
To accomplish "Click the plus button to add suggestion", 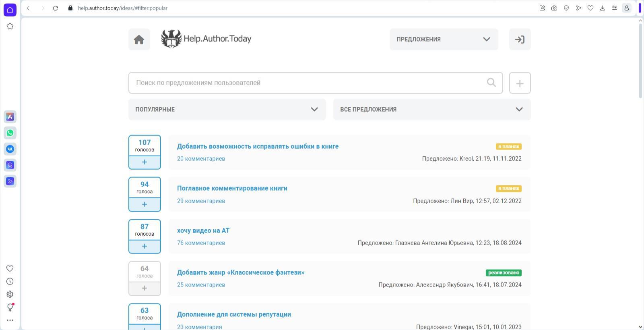I will (520, 83).
